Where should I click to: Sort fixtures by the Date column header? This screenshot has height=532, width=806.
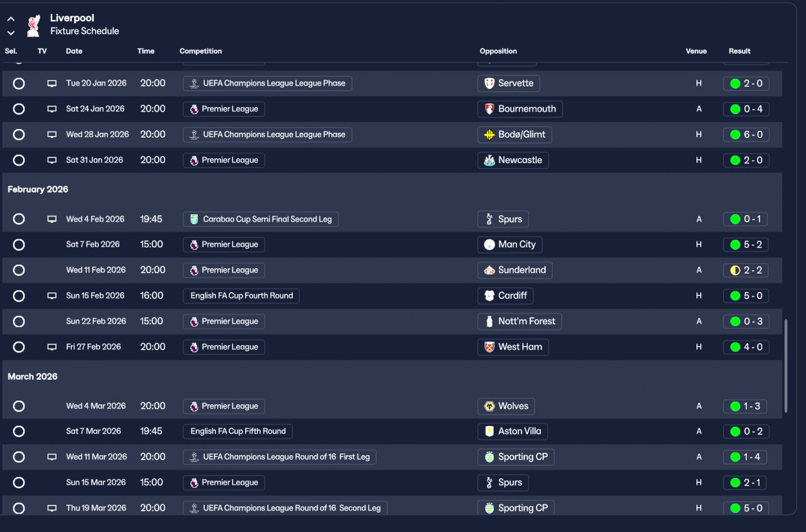(74, 51)
